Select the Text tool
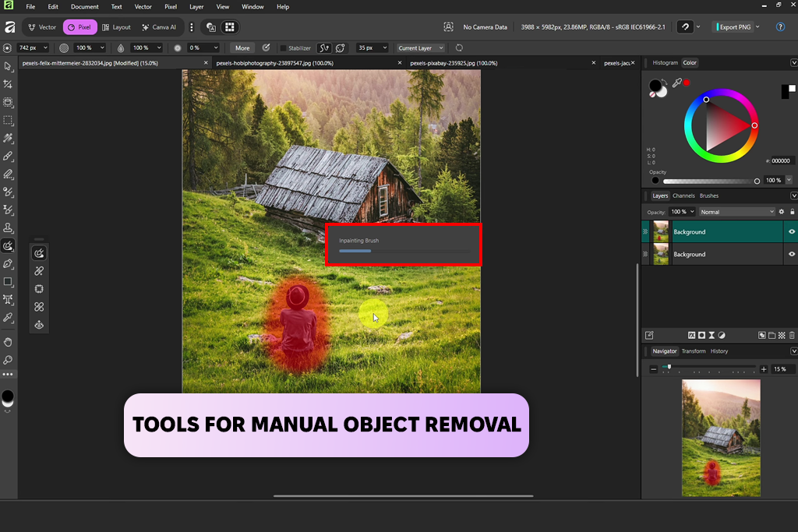Image resolution: width=798 pixels, height=532 pixels. 8,300
